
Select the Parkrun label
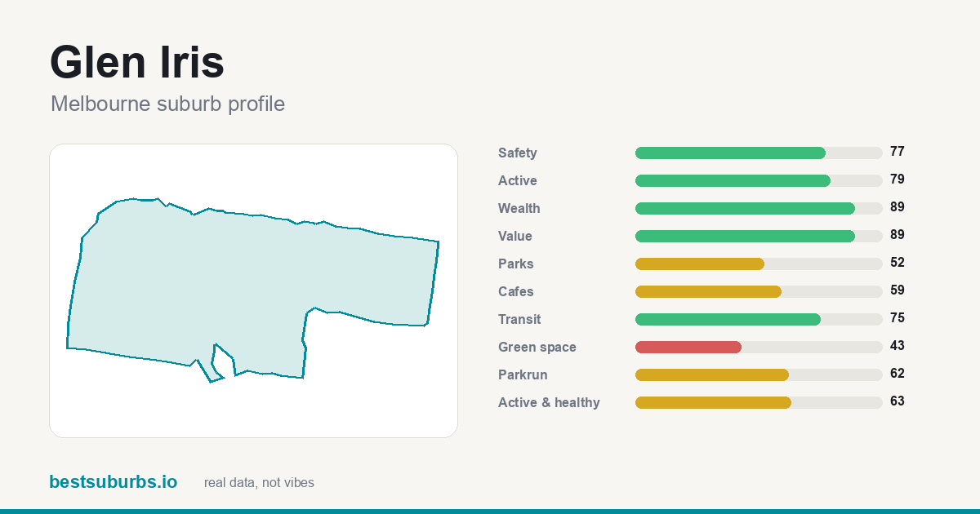[x=523, y=375]
